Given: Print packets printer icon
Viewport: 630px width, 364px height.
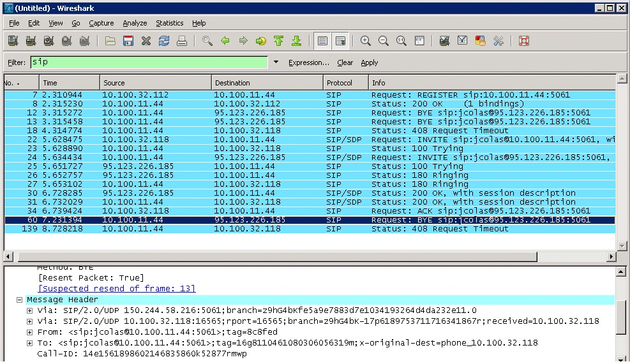Looking at the screenshot, I should click(182, 41).
